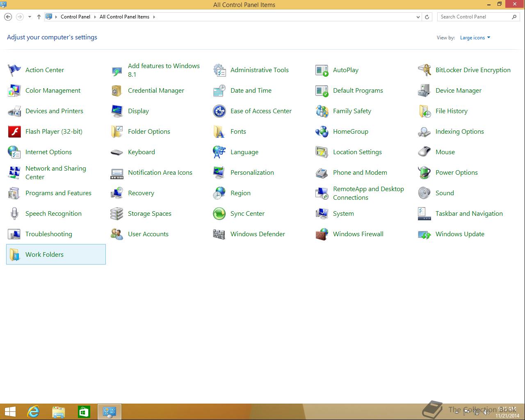Click the Windows Start button on taskbar
This screenshot has height=420, width=525.
(x=10, y=412)
